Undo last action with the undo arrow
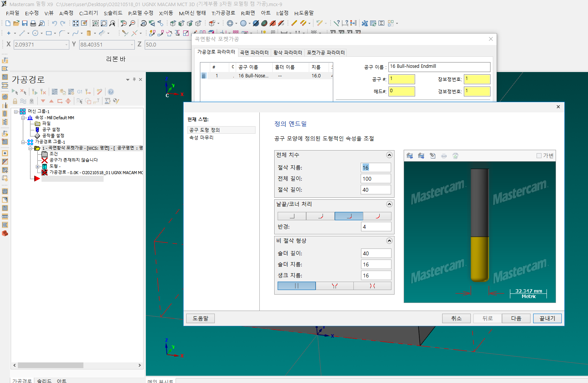This screenshot has height=383, width=588. 54,23
